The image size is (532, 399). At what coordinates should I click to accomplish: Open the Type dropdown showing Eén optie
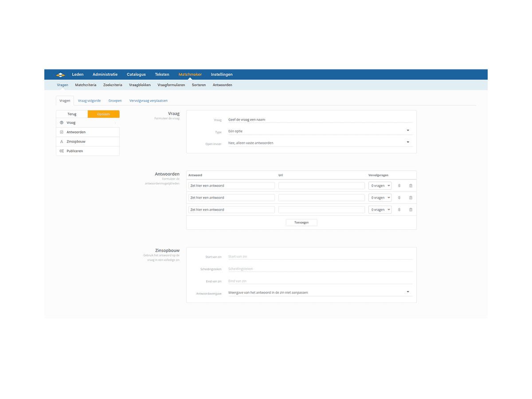[320, 131]
